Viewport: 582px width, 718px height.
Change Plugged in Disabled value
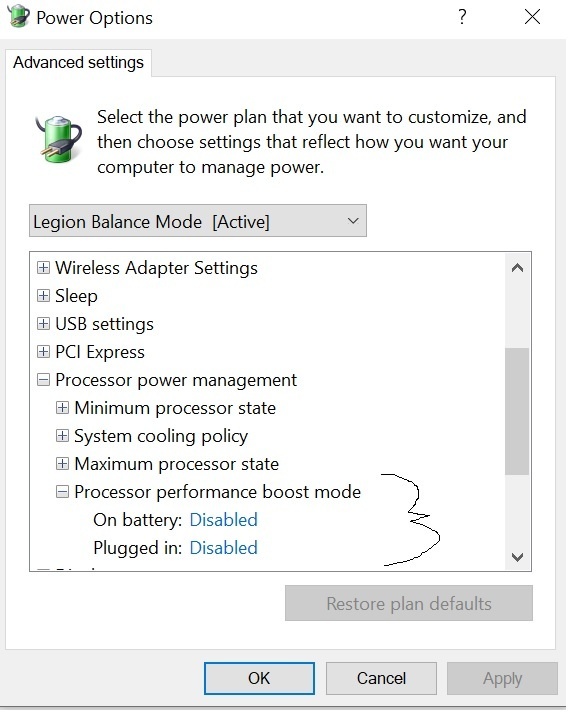[223, 548]
